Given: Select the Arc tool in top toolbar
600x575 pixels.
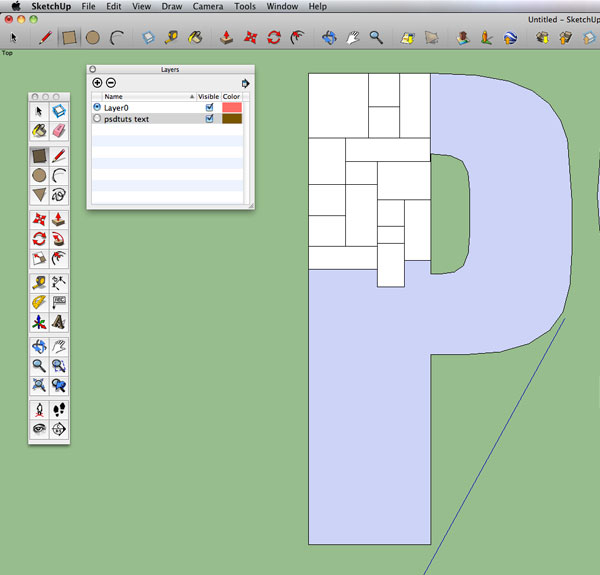Looking at the screenshot, I should point(116,37).
